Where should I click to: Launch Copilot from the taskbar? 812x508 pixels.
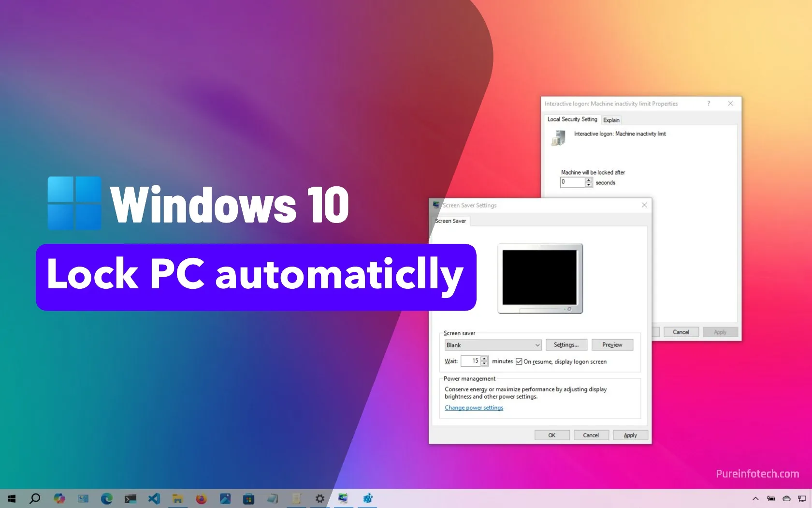(59, 498)
